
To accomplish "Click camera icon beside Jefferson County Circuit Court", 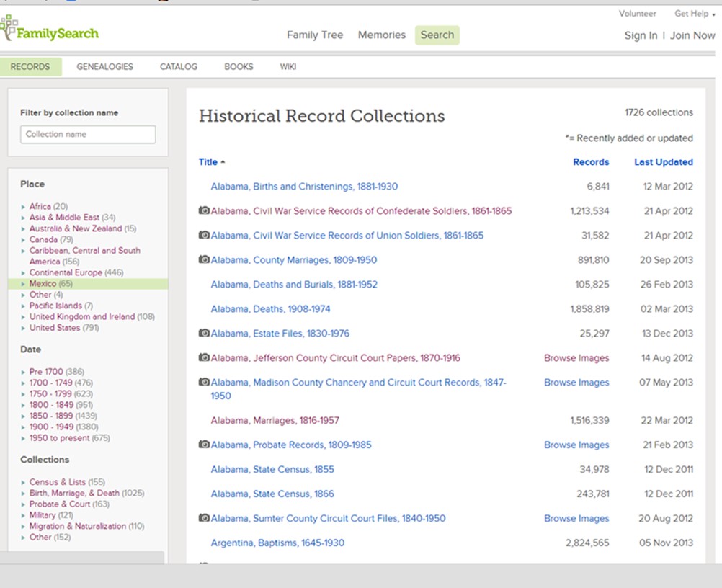I will (x=204, y=357).
